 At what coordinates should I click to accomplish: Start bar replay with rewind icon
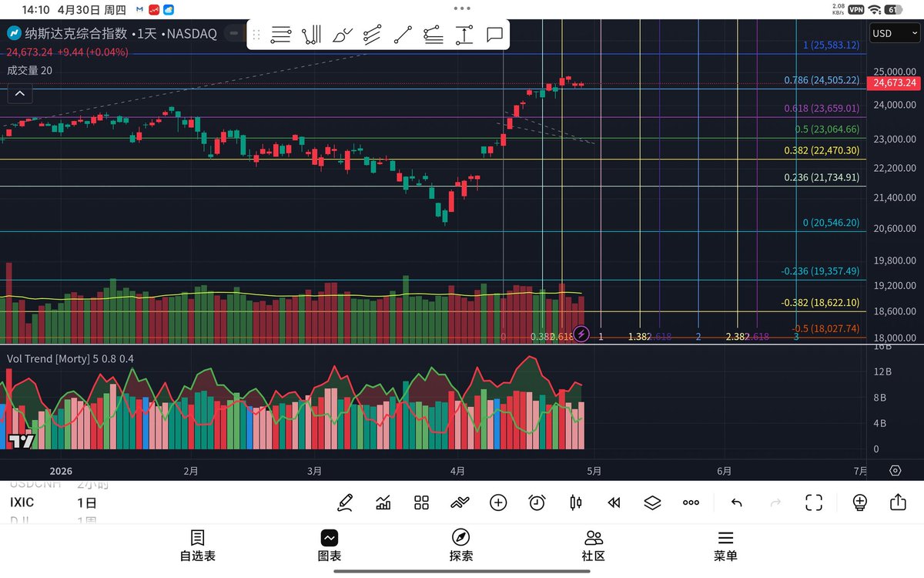[614, 502]
